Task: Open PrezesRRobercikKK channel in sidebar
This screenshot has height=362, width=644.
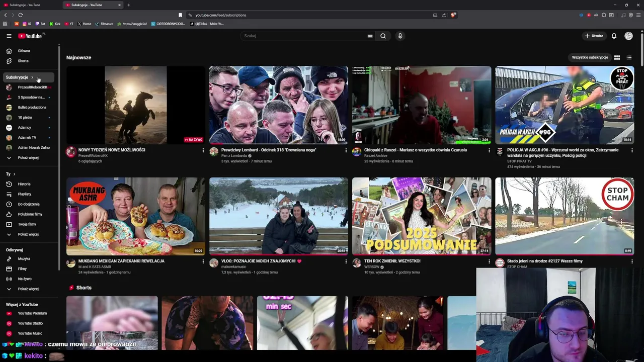Action: 28,87
